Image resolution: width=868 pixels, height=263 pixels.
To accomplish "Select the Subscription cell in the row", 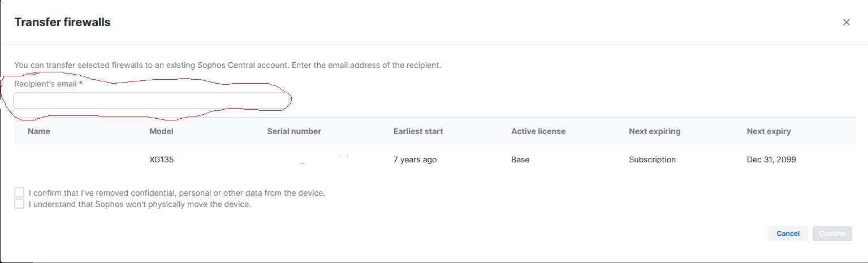I will click(652, 159).
